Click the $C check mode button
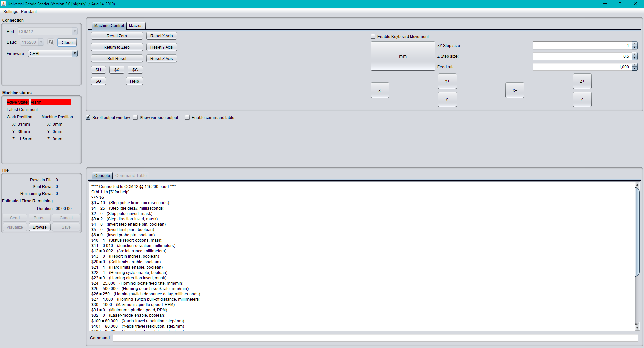This screenshot has height=348, width=644. coord(135,70)
